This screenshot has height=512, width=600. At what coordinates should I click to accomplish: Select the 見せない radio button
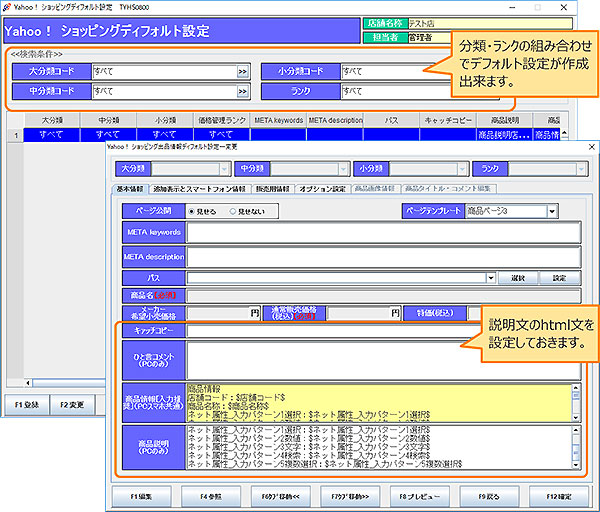click(x=232, y=212)
